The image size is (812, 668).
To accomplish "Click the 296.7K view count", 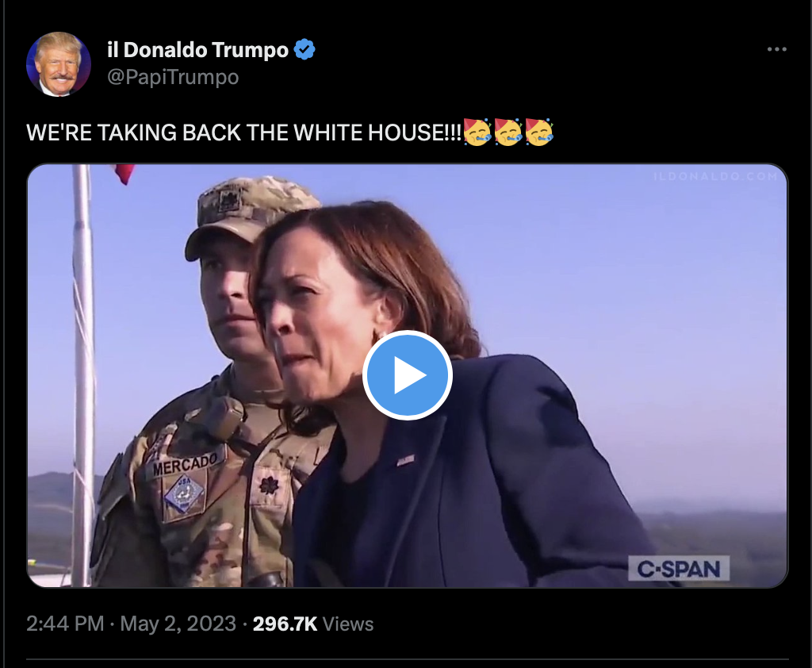I will [x=285, y=624].
